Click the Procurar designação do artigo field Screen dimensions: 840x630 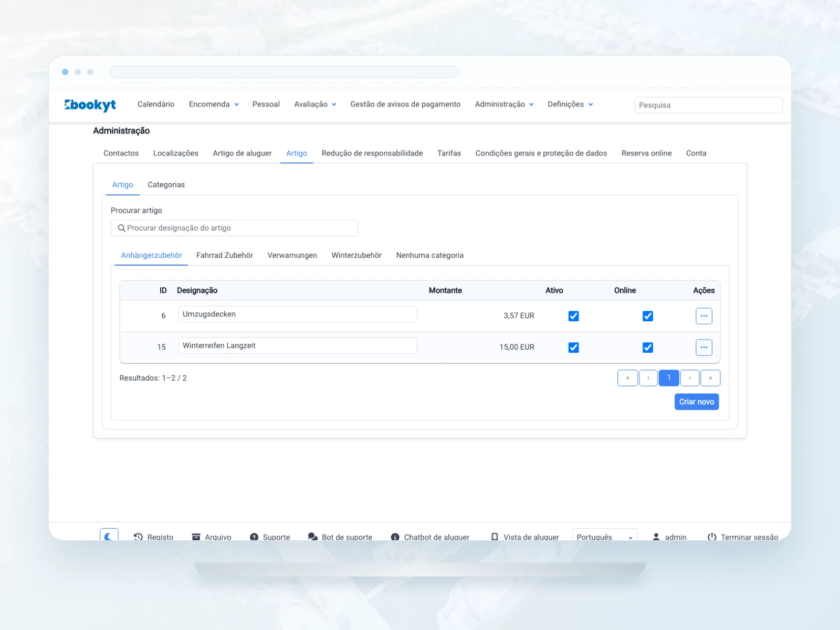coord(234,228)
